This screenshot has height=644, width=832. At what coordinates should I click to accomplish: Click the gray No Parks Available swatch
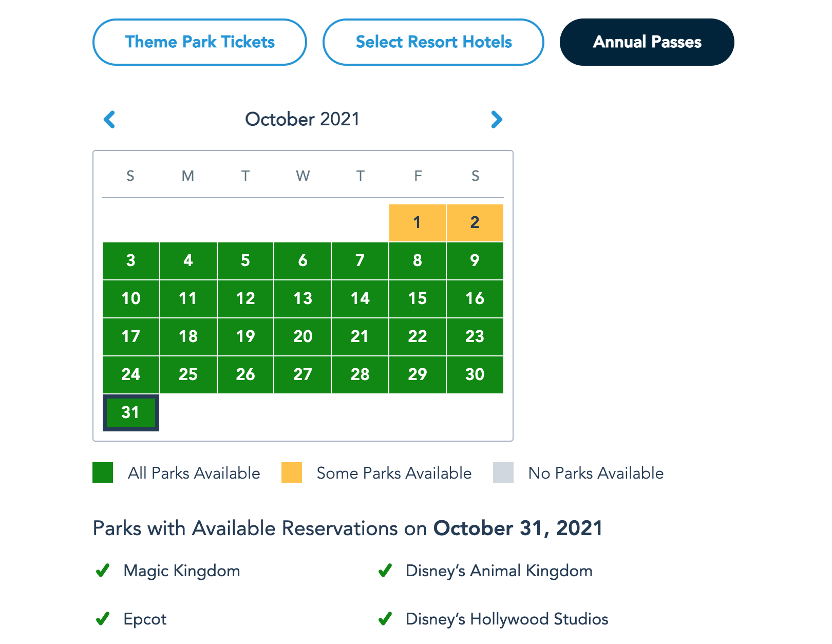(x=503, y=472)
